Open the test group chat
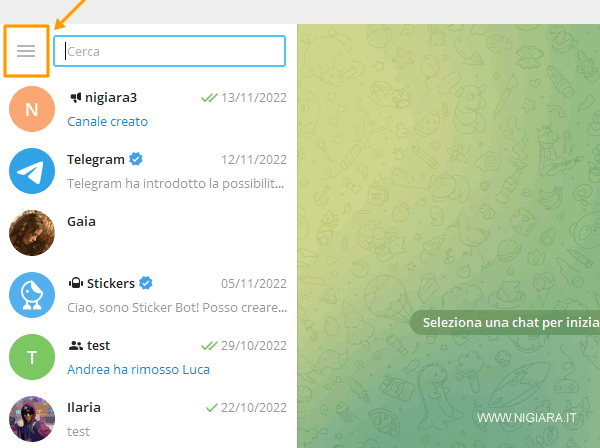600x448 pixels. tap(148, 357)
